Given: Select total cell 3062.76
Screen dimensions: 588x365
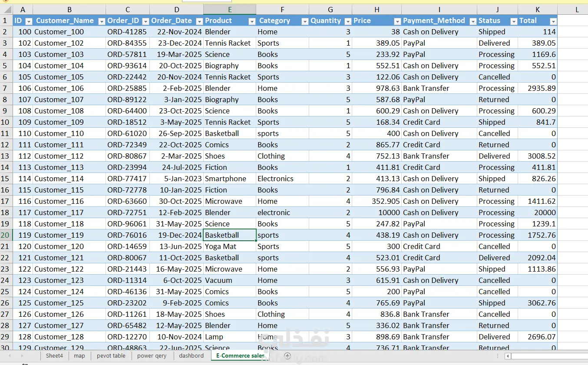Looking at the screenshot, I should click(x=538, y=303).
